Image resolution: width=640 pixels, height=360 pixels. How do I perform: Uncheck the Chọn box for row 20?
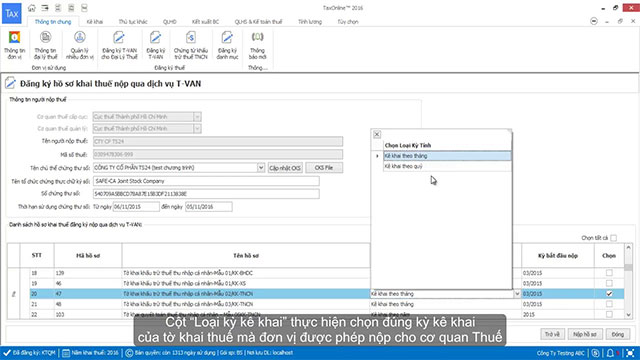[609, 294]
